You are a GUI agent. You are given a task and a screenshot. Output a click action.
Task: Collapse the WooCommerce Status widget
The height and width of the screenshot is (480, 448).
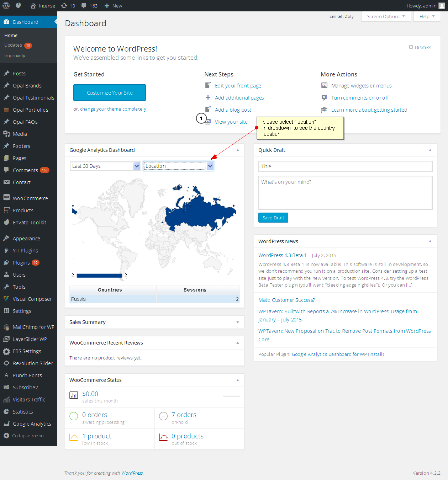(238, 380)
